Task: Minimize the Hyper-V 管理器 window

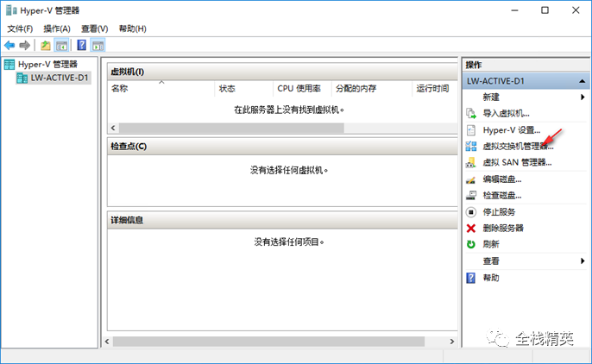Action: (514, 10)
